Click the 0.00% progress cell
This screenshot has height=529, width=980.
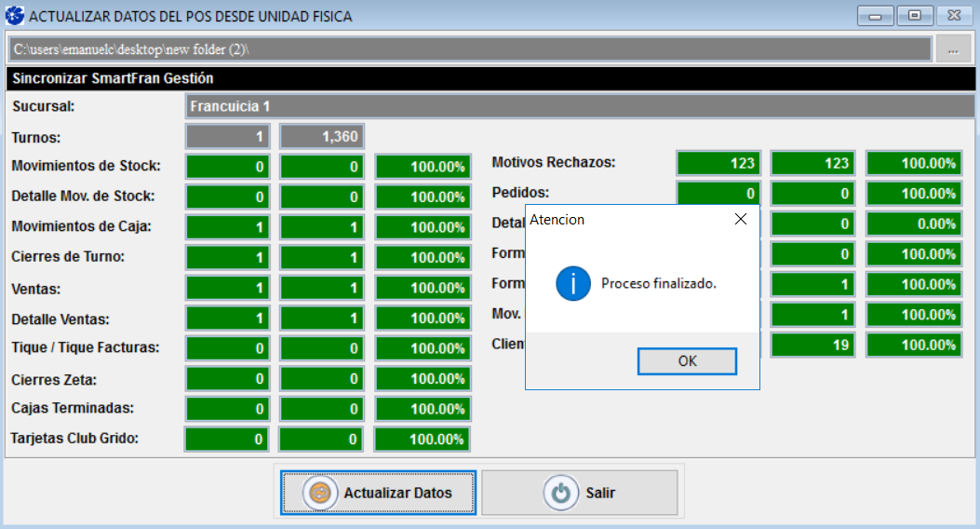[914, 224]
